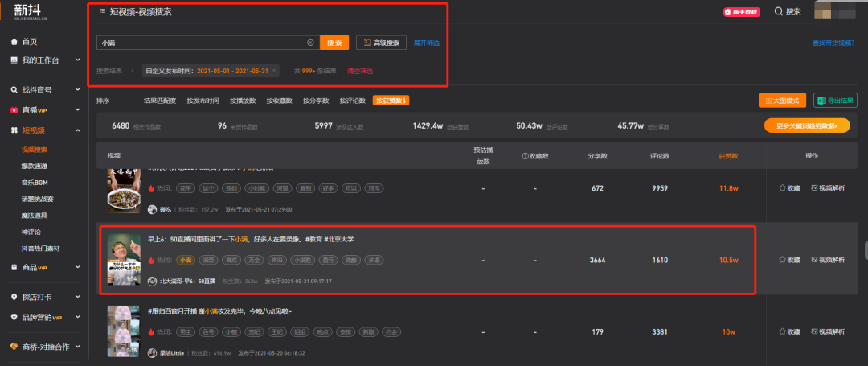Click the menu icon beside 短视频-视频搜索
The image size is (868, 366).
pos(102,12)
